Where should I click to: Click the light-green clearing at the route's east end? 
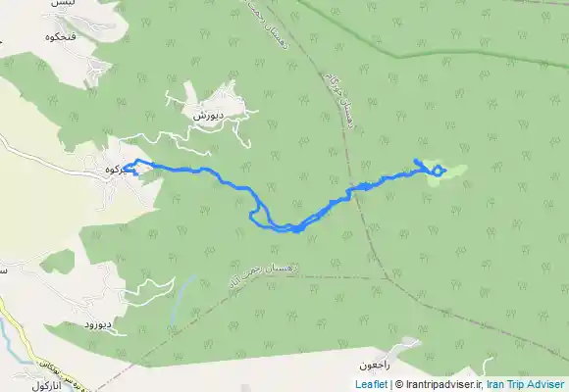(x=448, y=173)
